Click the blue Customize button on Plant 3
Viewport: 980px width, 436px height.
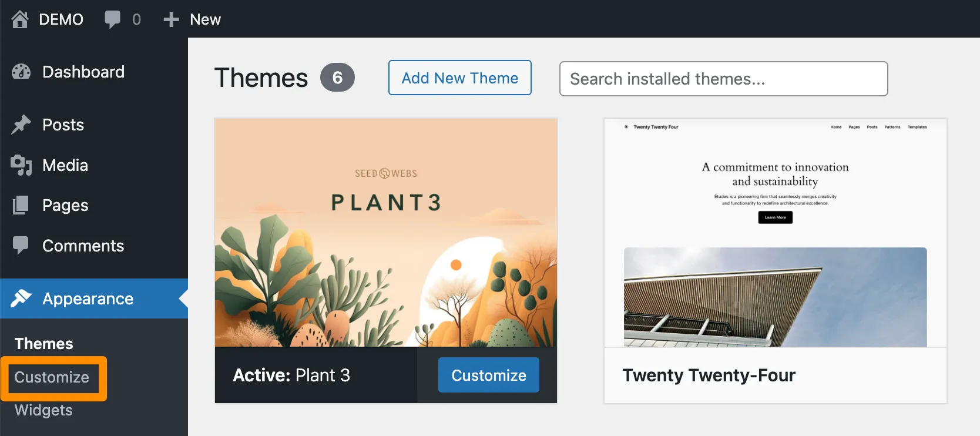488,375
